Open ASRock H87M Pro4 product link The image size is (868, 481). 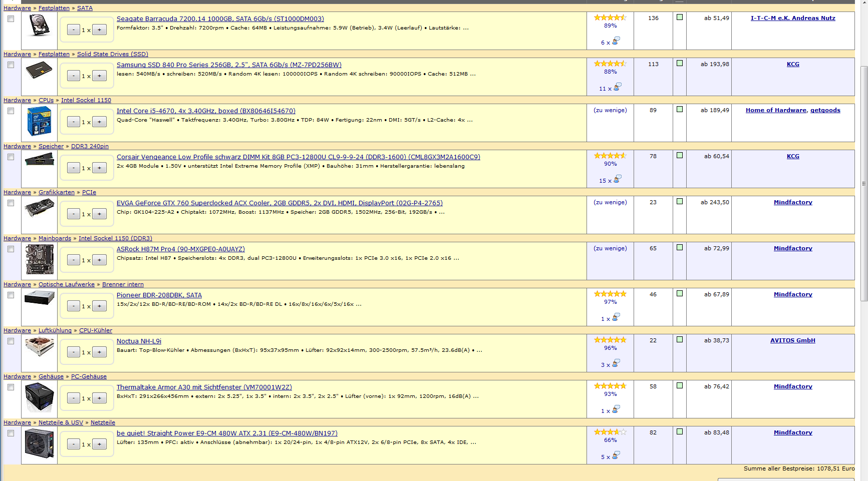click(x=181, y=249)
